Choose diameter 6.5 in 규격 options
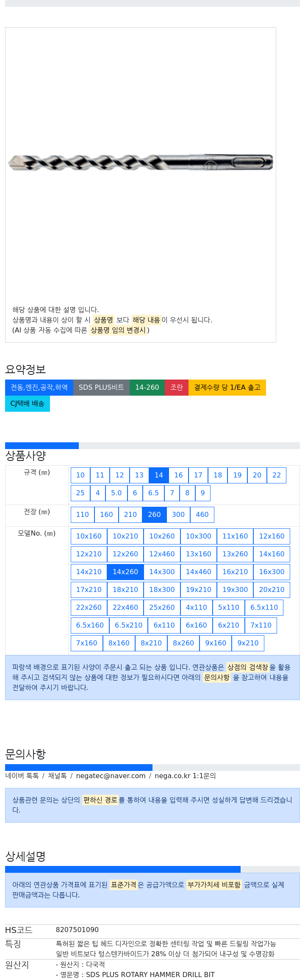The width and height of the screenshot is (305, 980). [x=153, y=493]
